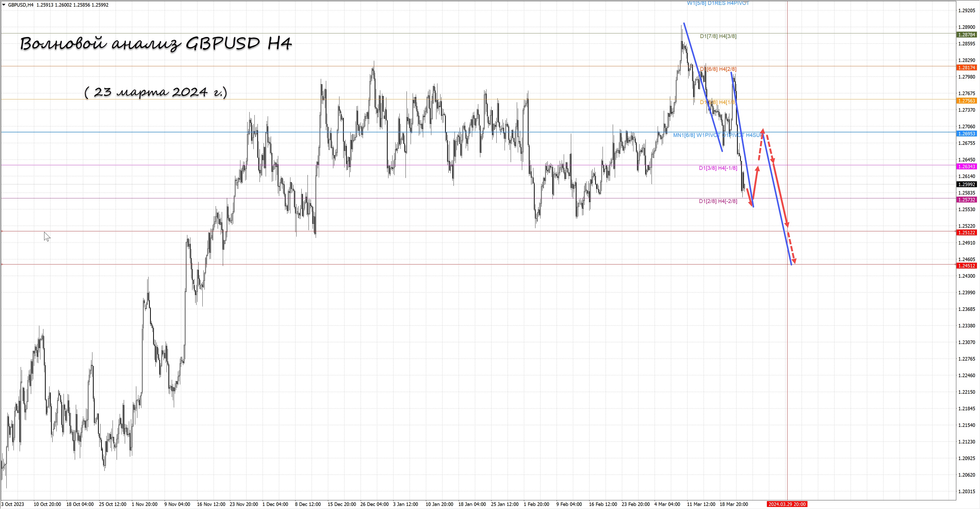Viewport: 980px width, 509px height.
Task: Click the '18 Mar 20:00' time axis label
Action: pyautogui.click(x=733, y=504)
